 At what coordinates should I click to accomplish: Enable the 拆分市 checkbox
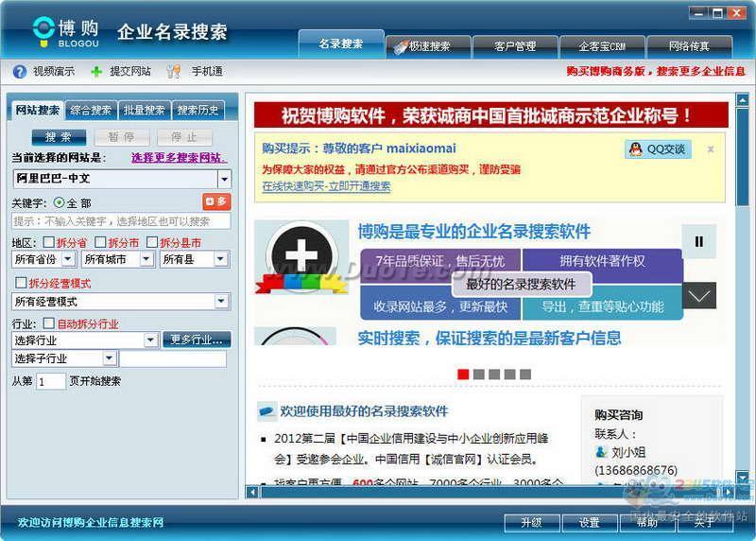click(x=100, y=242)
